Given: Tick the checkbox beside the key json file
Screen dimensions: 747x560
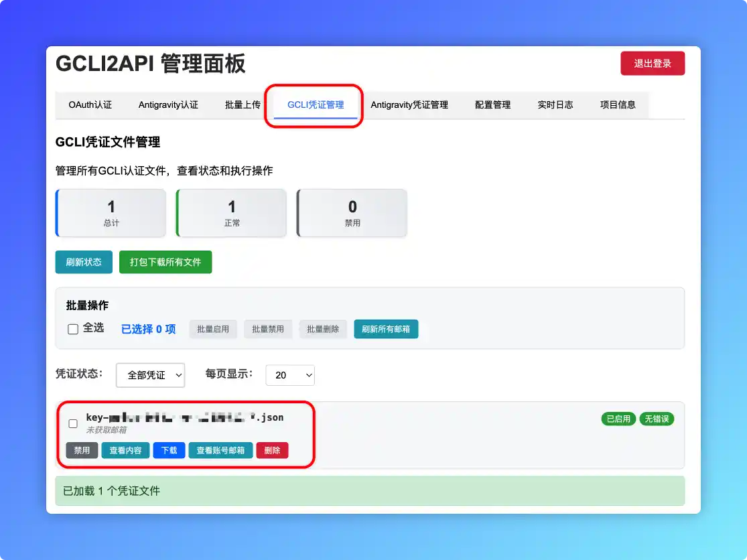Looking at the screenshot, I should tap(73, 423).
